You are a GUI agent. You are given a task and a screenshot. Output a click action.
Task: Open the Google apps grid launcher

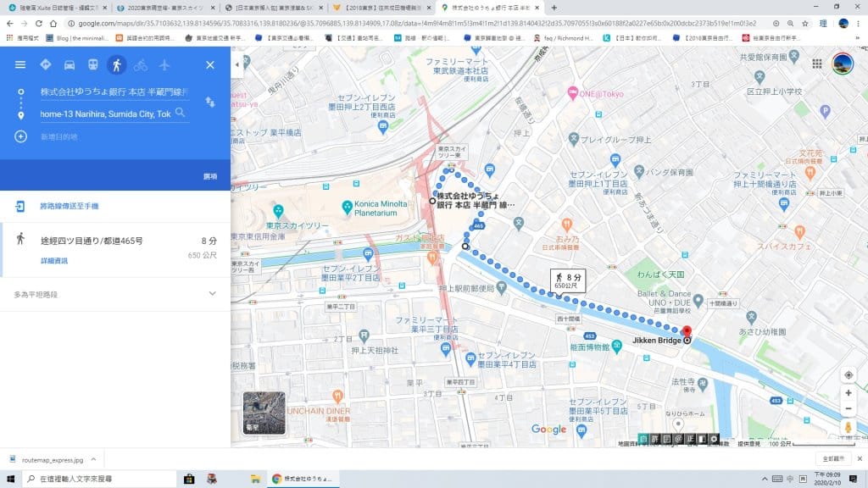(x=817, y=64)
